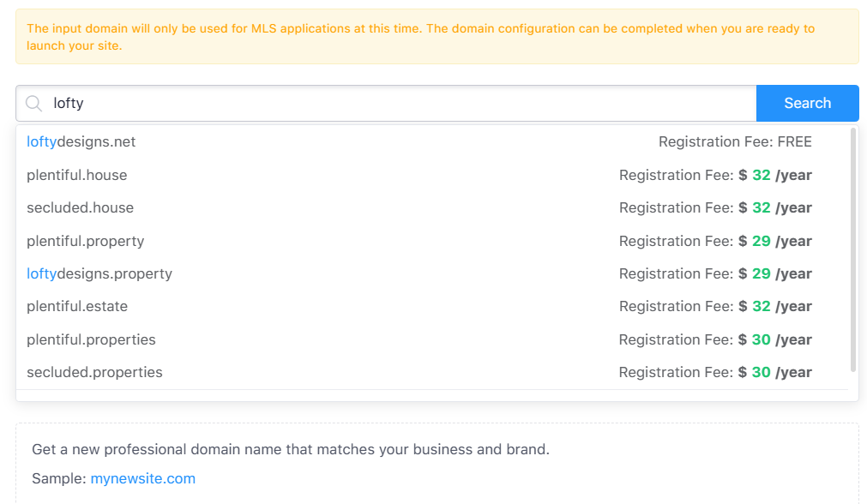The image size is (867, 504).
Task: Select loftydesigns.net suggestion
Action: click(x=81, y=142)
